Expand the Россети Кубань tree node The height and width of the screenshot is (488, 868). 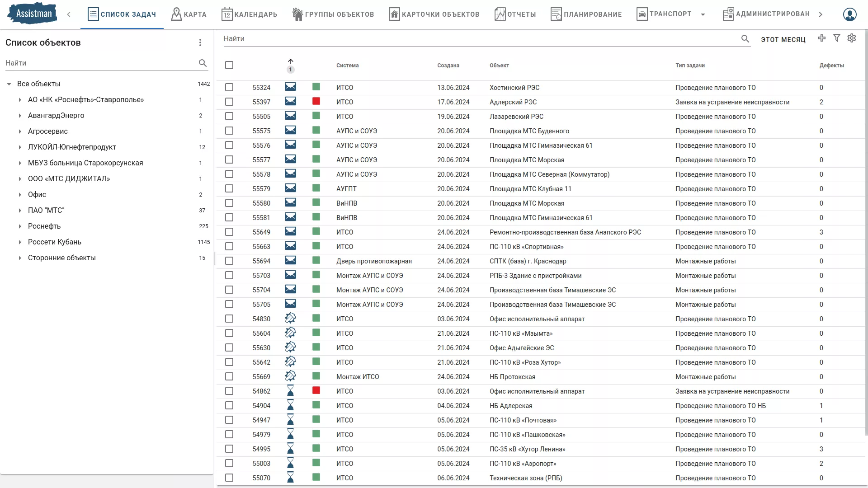click(x=20, y=242)
